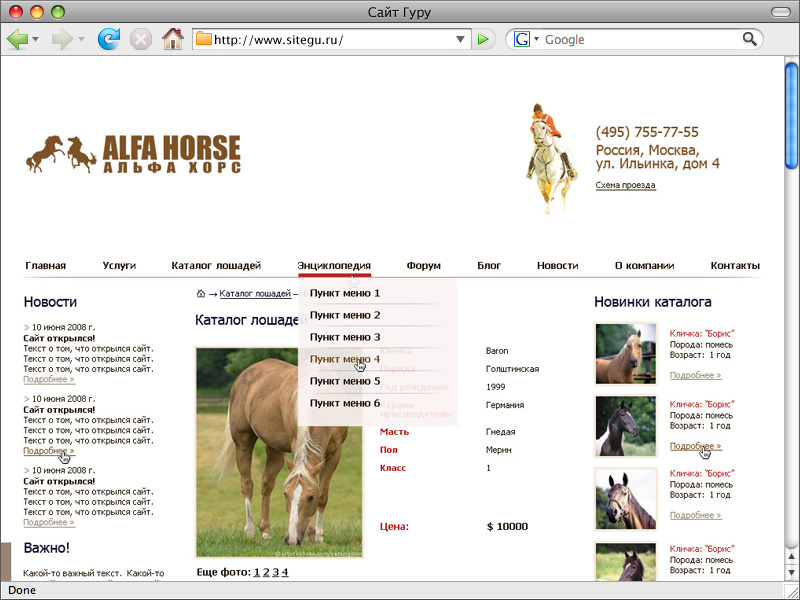This screenshot has height=600, width=800.
Task: Open the Блог menu item
Action: [489, 265]
